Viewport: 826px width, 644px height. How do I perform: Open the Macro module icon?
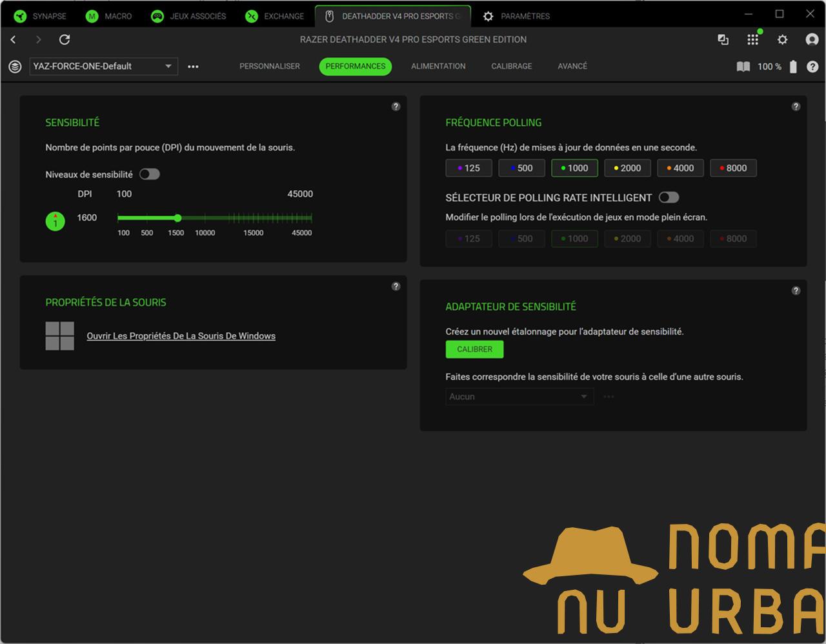click(x=91, y=16)
